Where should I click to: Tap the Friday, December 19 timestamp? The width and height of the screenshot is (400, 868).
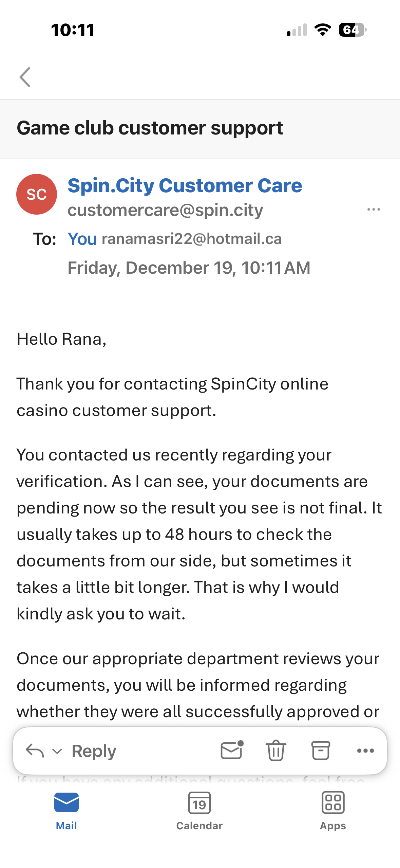click(x=189, y=268)
